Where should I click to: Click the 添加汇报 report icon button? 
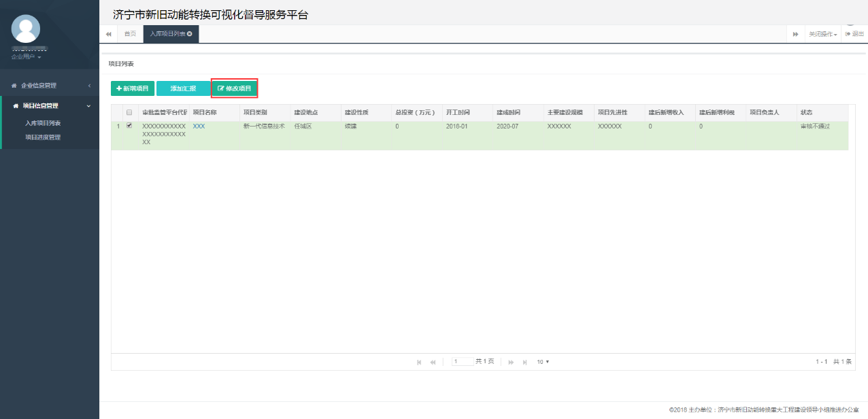[182, 88]
